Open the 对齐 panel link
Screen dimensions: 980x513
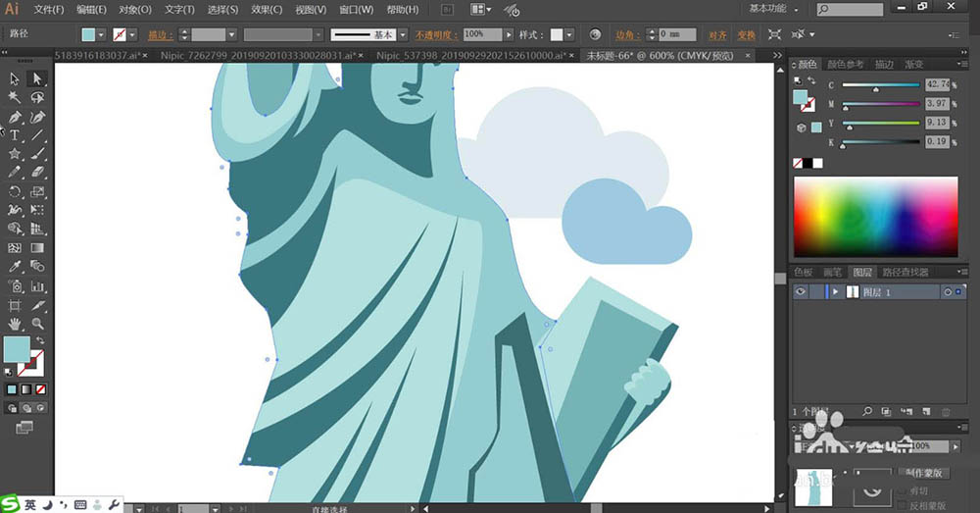click(717, 35)
